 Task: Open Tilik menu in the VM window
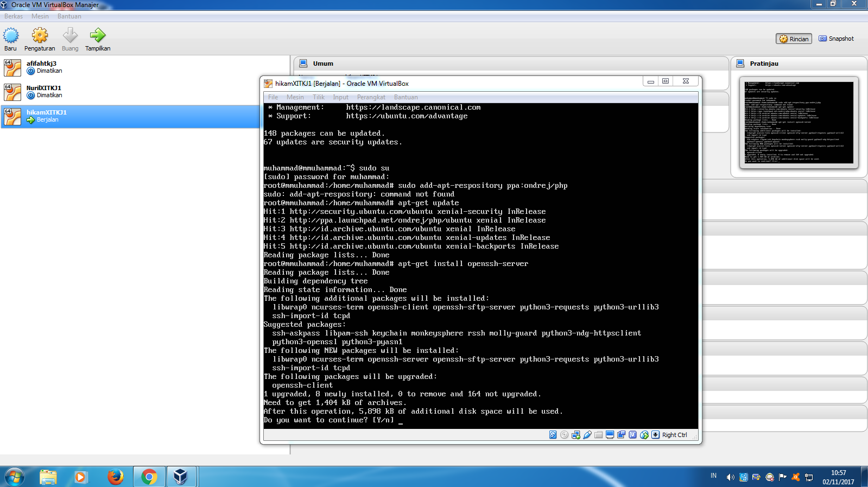click(x=319, y=97)
